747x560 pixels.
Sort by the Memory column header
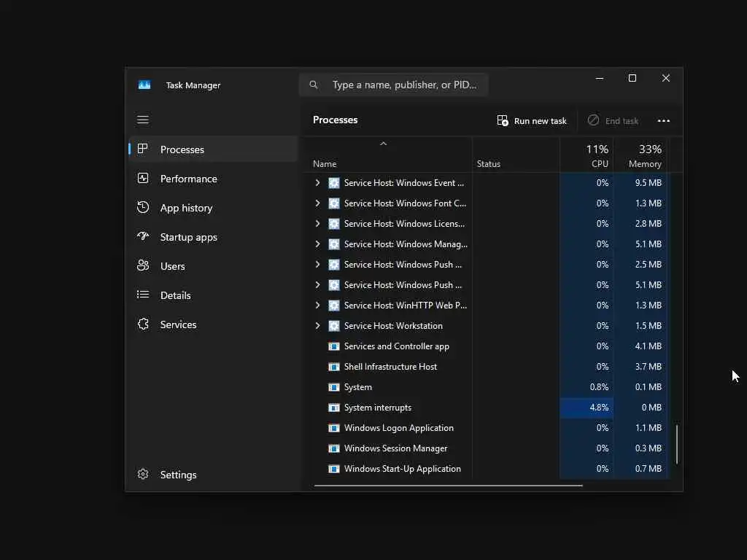(x=640, y=155)
